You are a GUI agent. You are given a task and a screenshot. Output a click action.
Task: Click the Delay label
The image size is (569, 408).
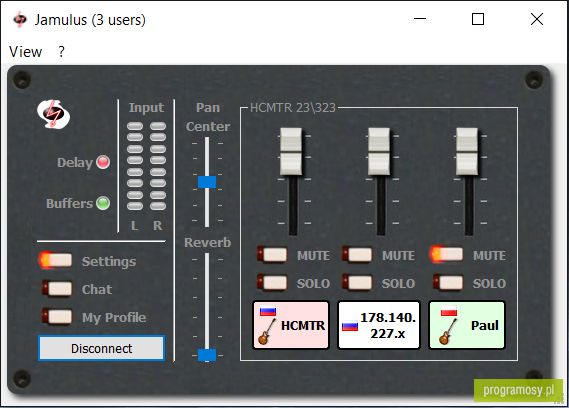75,163
